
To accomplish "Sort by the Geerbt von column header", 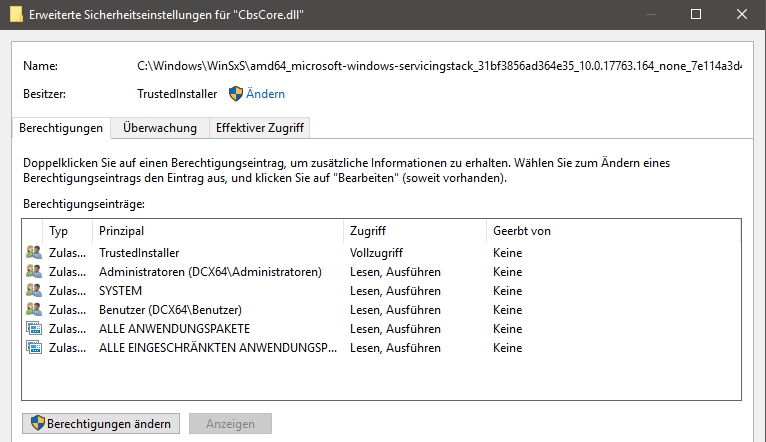I will coord(614,231).
